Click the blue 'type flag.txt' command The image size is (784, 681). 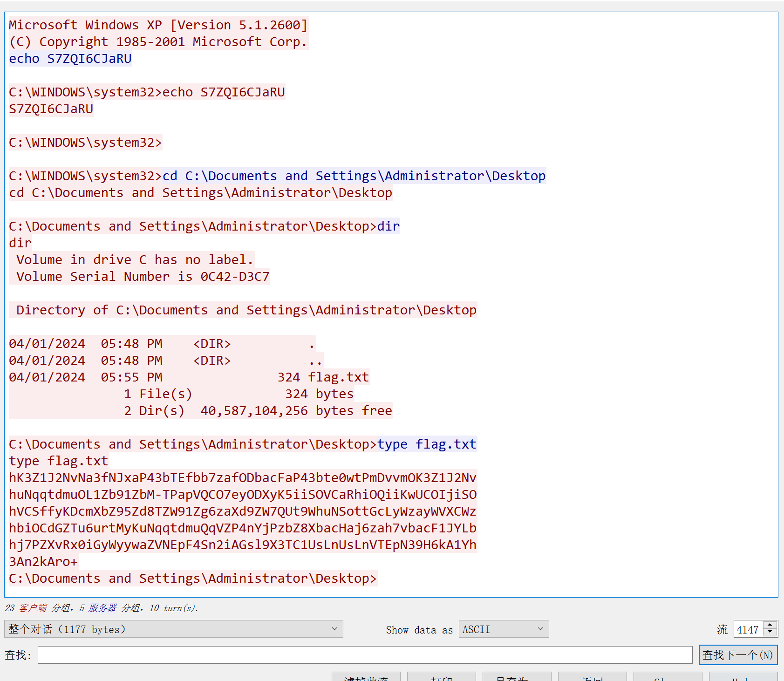point(427,444)
